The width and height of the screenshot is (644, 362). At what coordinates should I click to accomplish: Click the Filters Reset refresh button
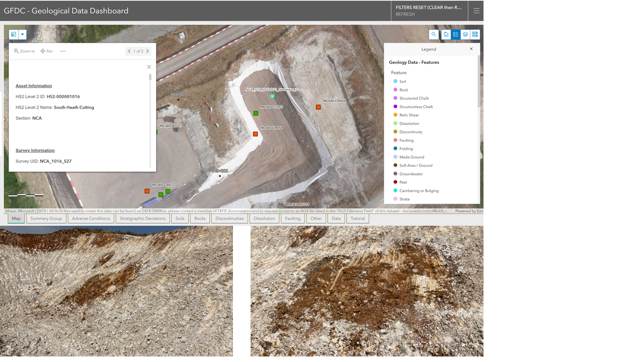pyautogui.click(x=429, y=11)
